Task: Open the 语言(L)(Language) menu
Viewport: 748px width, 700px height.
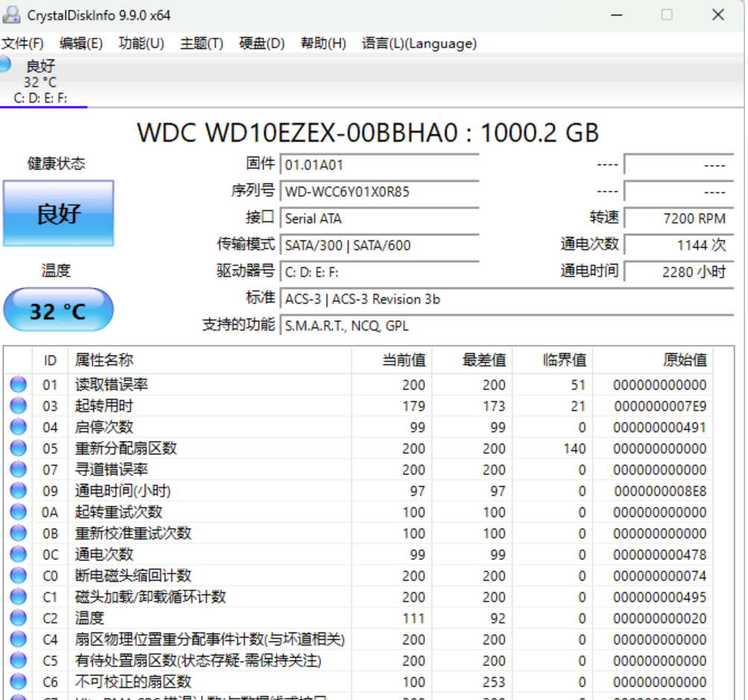Action: (x=419, y=43)
